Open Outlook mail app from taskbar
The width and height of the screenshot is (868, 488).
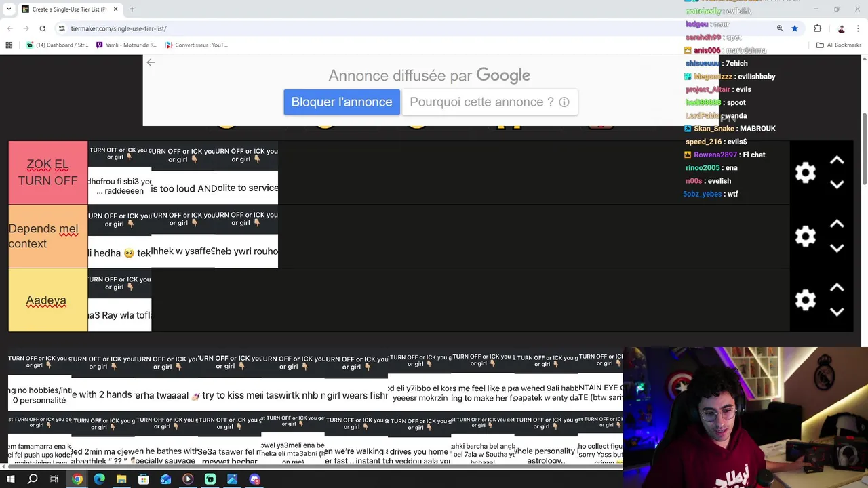165,479
